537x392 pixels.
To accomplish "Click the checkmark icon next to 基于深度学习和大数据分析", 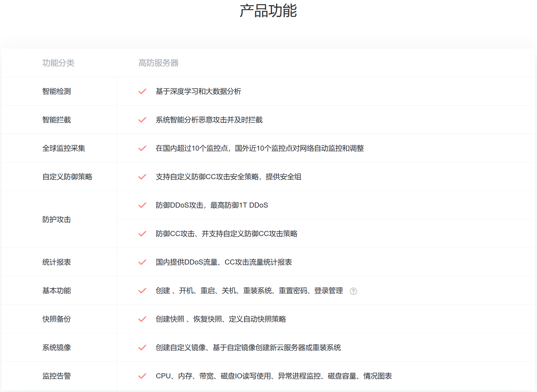I will point(142,91).
